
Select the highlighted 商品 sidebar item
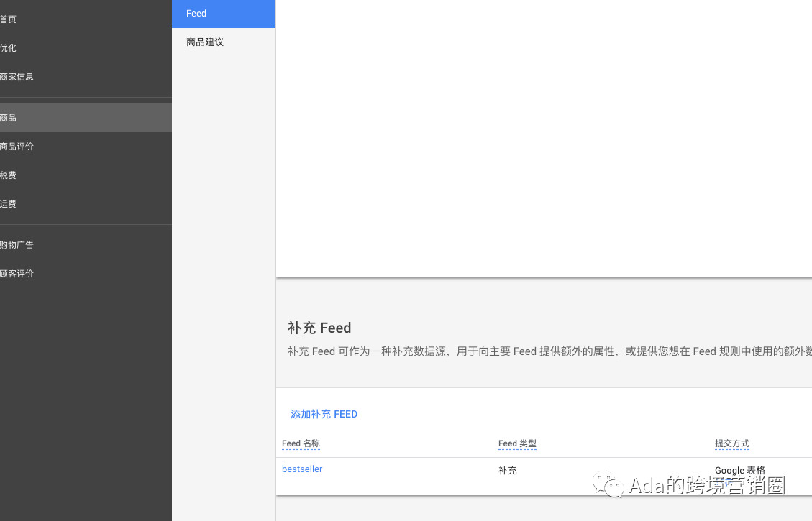[86, 117]
